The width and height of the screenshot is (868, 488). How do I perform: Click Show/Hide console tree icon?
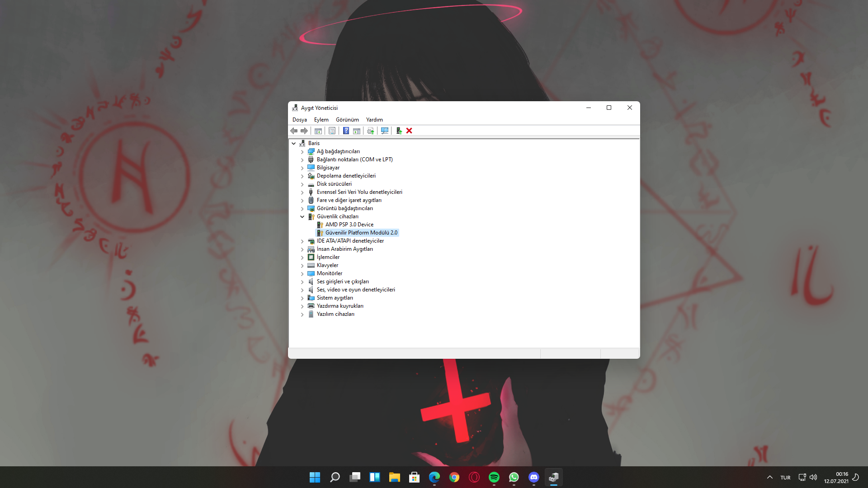[318, 131]
